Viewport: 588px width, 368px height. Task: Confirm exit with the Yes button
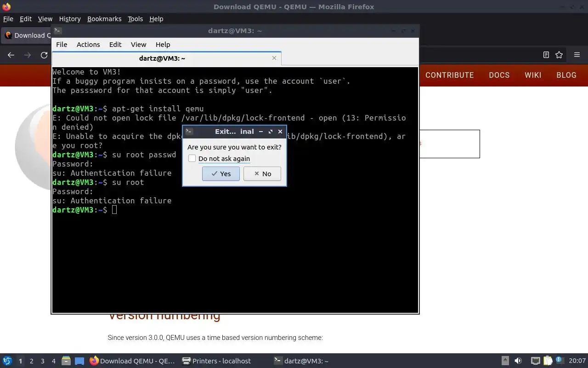click(220, 173)
